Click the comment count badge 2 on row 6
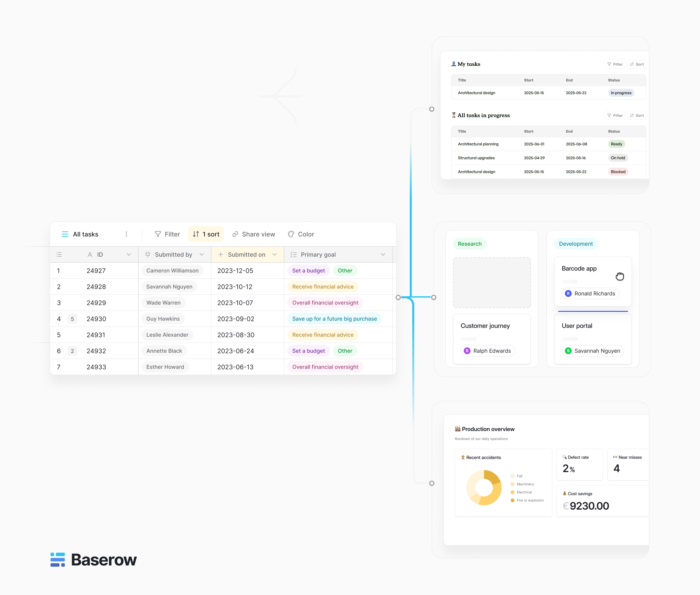This screenshot has height=595, width=700. point(72,351)
